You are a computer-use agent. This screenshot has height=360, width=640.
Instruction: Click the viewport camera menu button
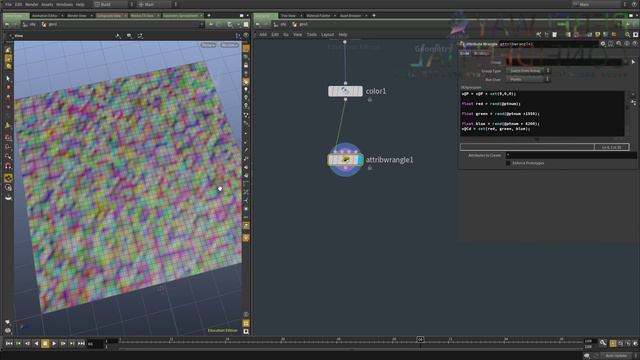point(229,45)
